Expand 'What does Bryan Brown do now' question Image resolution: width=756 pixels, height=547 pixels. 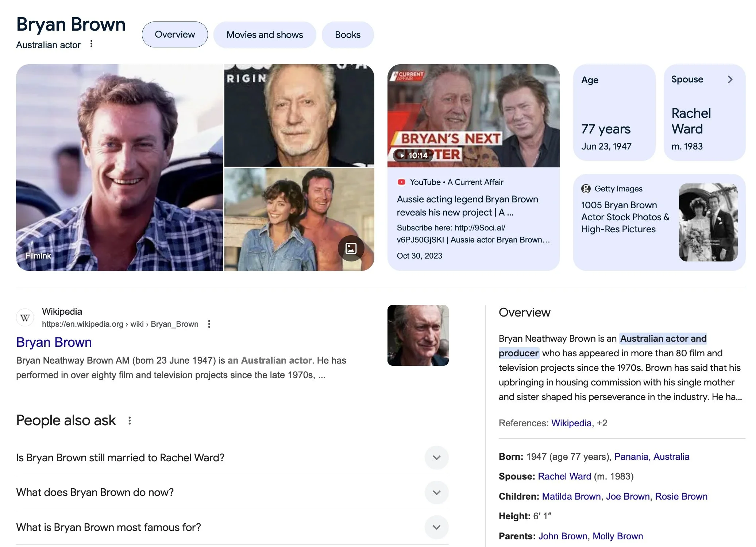[436, 492]
